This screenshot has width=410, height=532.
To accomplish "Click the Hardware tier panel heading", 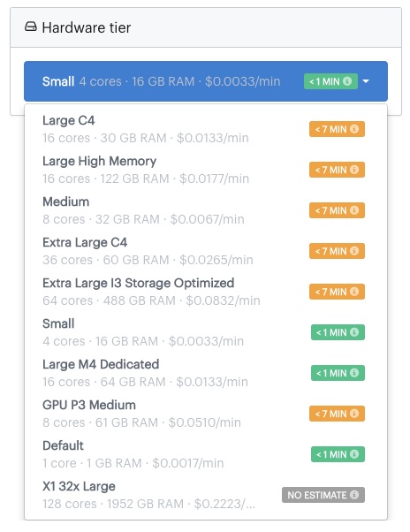I will tap(86, 27).
